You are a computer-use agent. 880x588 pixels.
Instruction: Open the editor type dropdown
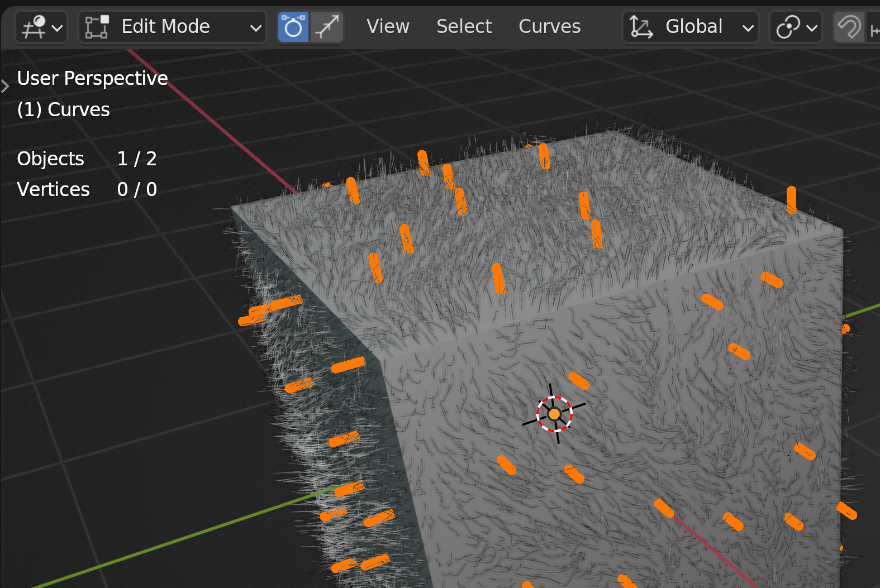(x=41, y=27)
